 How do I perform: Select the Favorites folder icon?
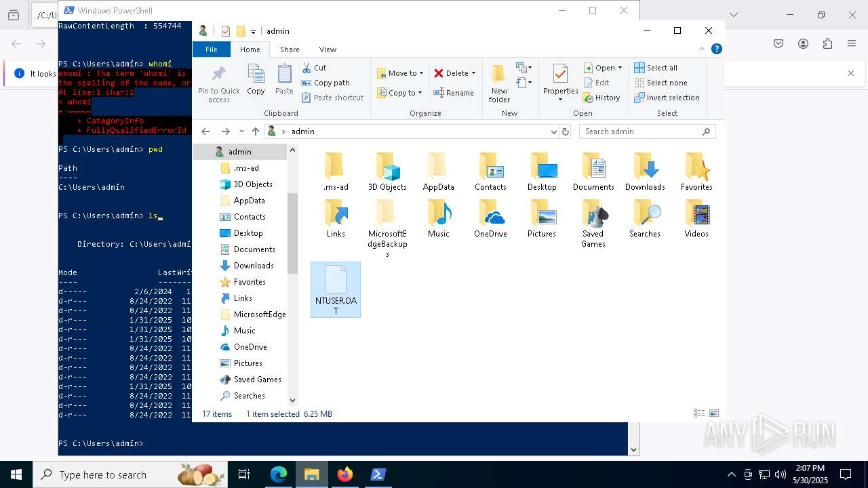[696, 166]
